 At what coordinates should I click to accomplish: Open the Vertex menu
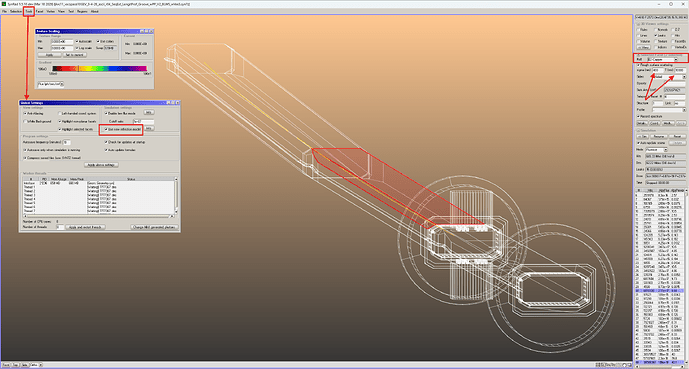51,11
